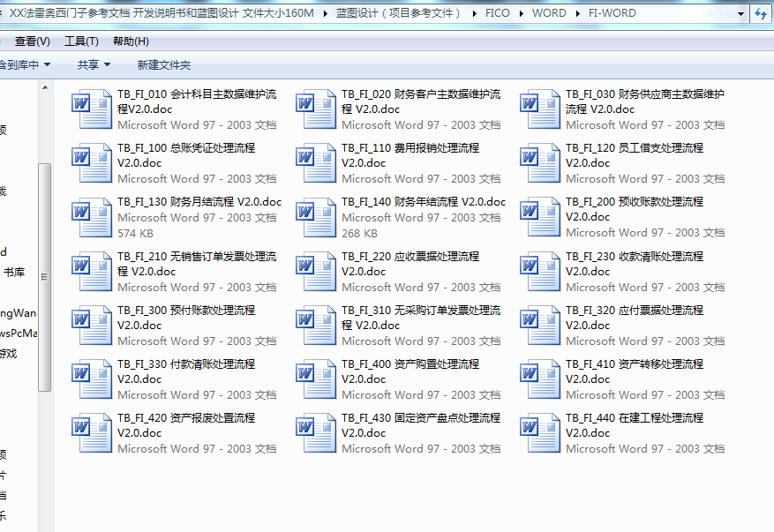
Task: Click the Word icon of TB_FI_430 固定资产盘点处理流程
Action: click(x=316, y=433)
